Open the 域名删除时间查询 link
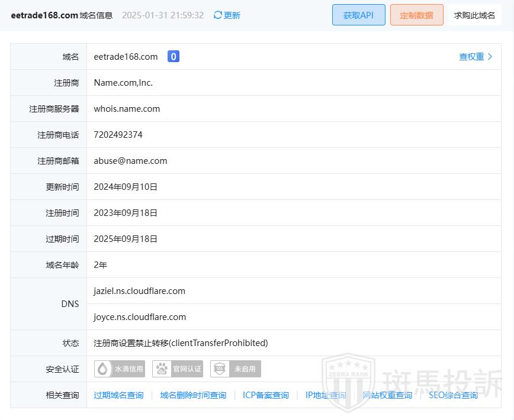The height and width of the screenshot is (420, 514). pyautogui.click(x=193, y=395)
